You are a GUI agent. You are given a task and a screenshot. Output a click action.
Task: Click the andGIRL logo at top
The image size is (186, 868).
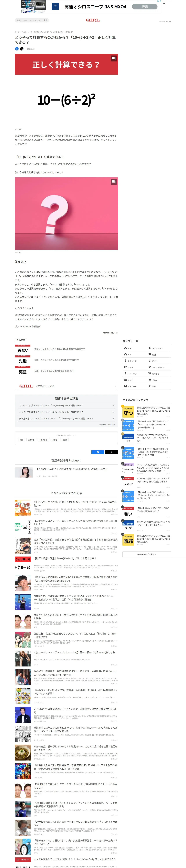[93, 20]
